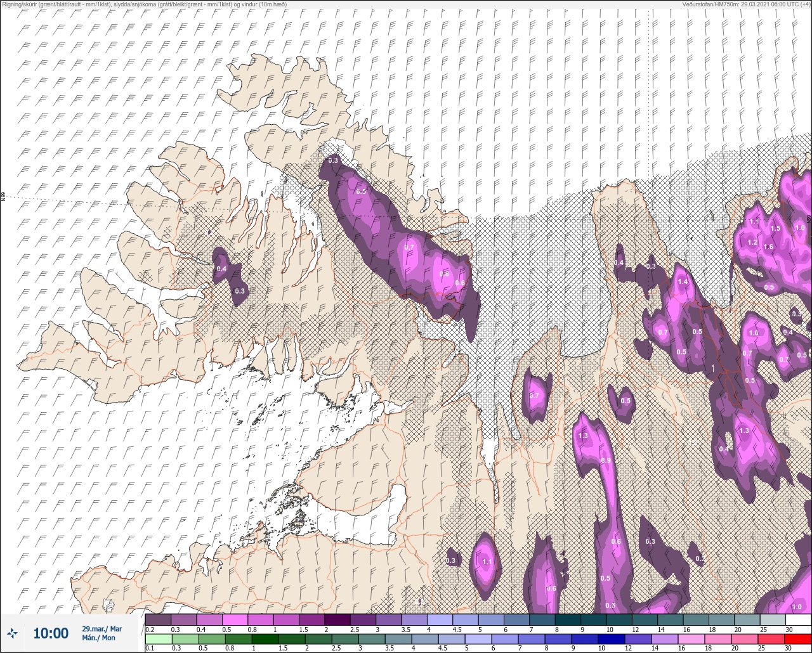812x653 pixels.
Task: Pick the bright red 30 rain legend swatch
Action: [798, 639]
